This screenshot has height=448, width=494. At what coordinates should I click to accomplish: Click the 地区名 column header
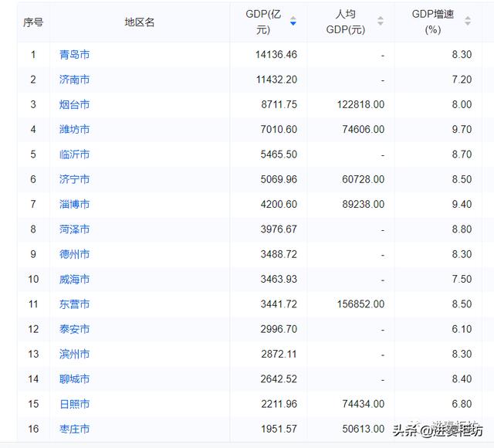point(140,22)
